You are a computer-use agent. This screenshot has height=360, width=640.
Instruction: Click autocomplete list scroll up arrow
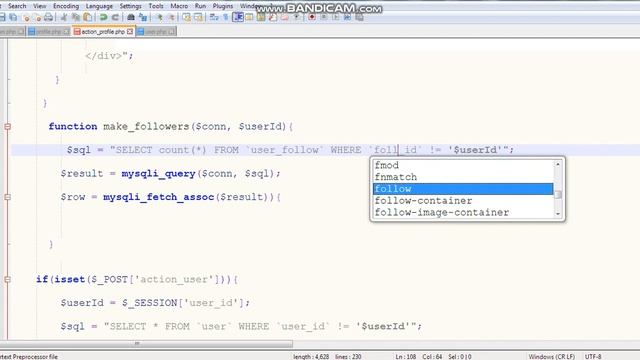tap(558, 164)
